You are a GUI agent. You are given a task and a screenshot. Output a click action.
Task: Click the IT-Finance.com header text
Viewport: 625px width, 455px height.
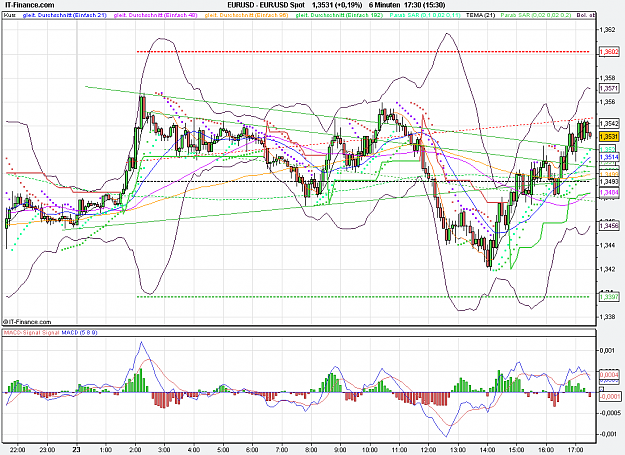point(29,5)
